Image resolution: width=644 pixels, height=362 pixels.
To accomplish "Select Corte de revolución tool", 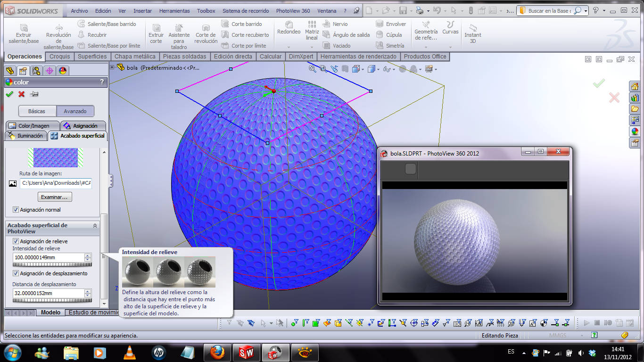I will point(206,34).
